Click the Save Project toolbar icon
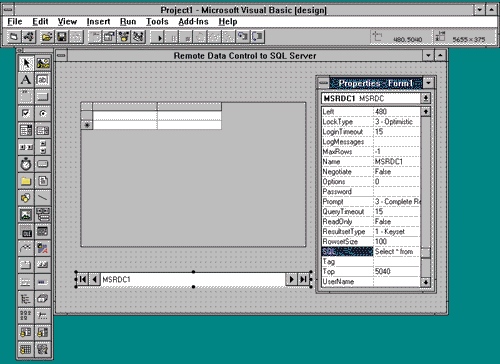 point(62,37)
